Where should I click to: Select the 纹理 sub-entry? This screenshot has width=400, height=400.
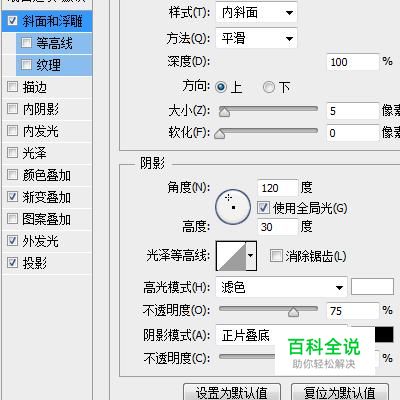tap(48, 65)
